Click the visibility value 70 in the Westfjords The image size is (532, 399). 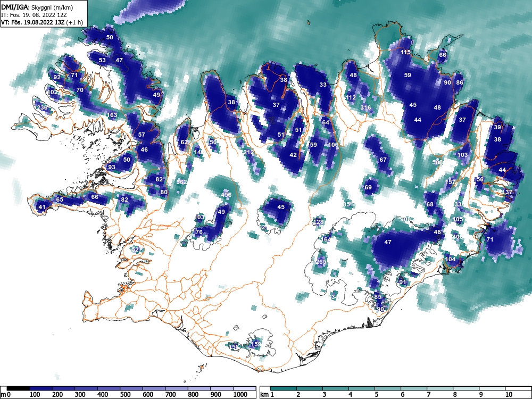[80, 90]
